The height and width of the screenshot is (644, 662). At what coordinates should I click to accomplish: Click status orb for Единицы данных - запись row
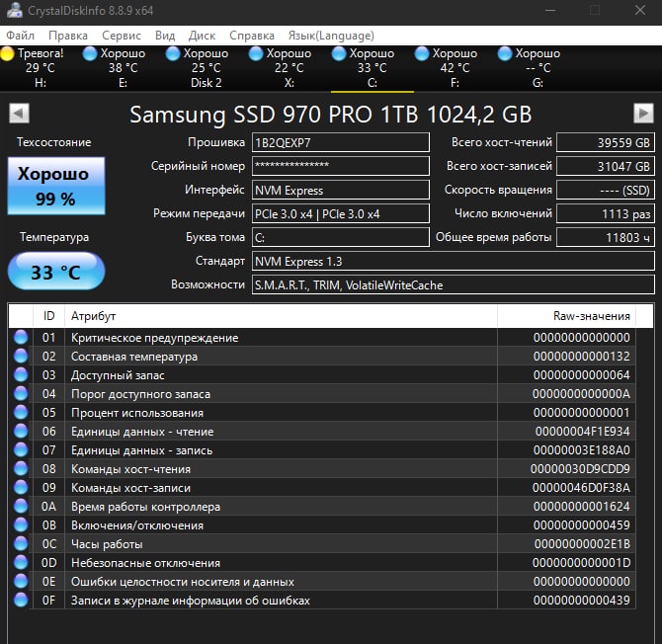[x=21, y=449]
